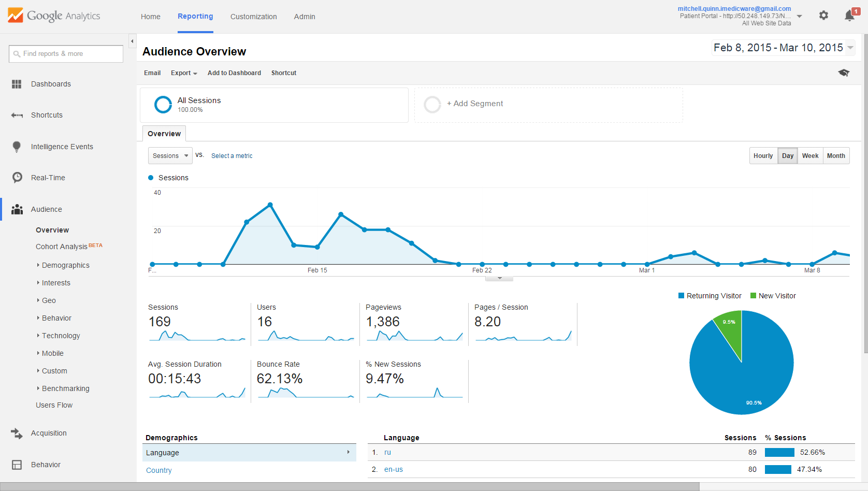Select Day chart granularity
868x491 pixels.
788,156
